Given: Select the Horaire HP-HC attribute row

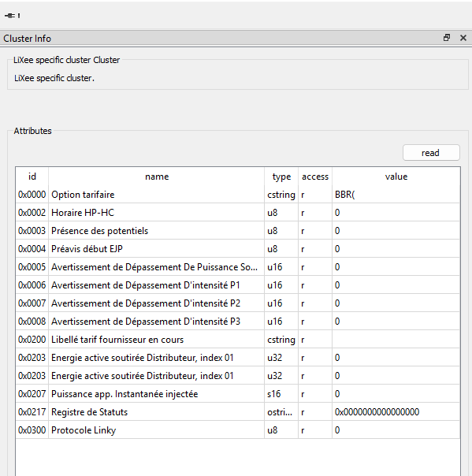Looking at the screenshot, I should (238, 213).
